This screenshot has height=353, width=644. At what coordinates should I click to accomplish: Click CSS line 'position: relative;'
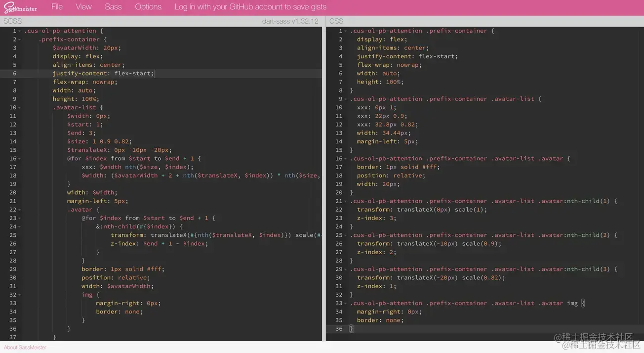click(391, 176)
